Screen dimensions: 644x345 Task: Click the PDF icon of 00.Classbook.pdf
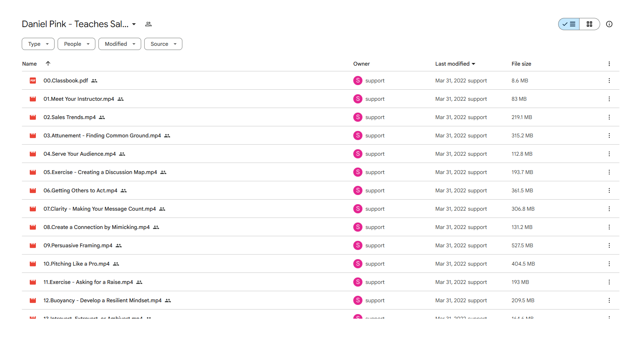[x=33, y=81]
